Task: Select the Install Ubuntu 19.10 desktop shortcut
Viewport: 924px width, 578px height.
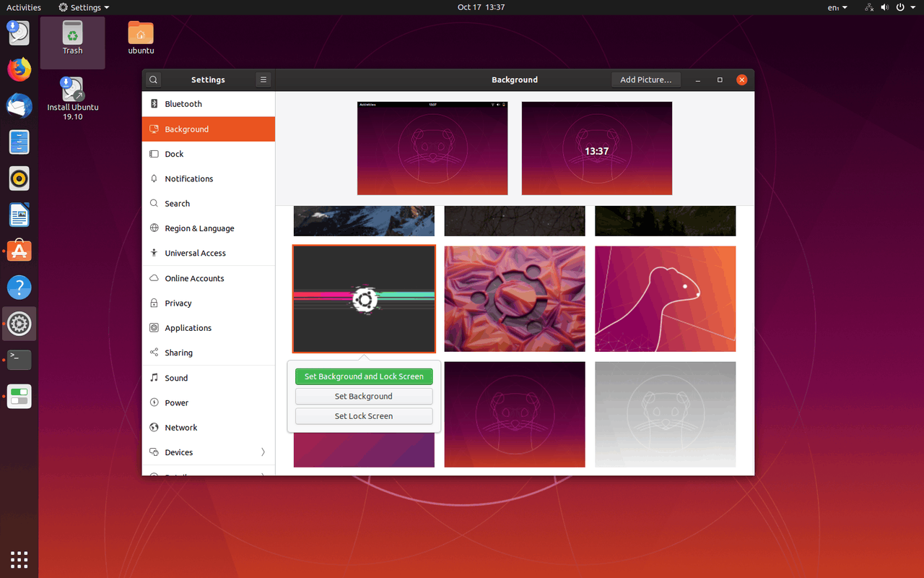Action: pyautogui.click(x=72, y=99)
